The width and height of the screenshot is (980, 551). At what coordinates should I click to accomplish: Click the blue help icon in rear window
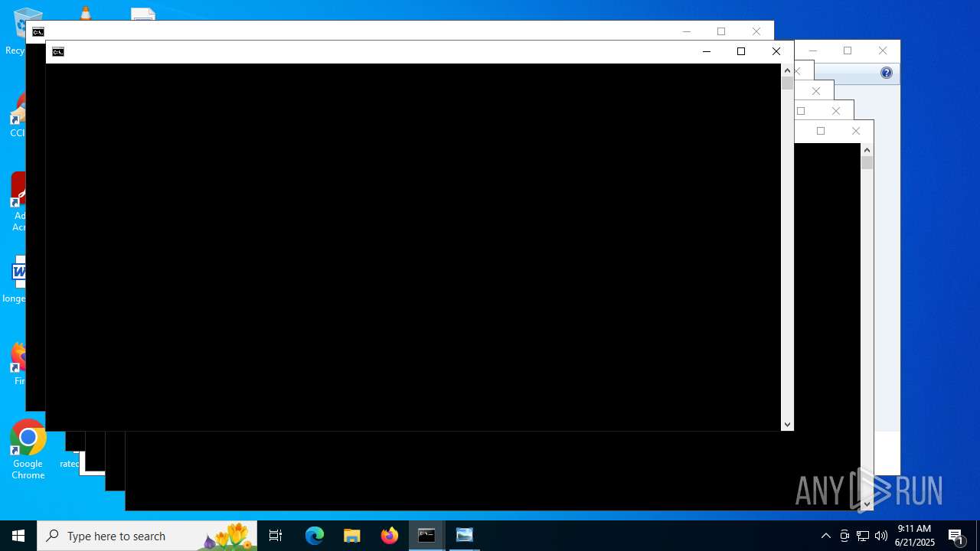(x=887, y=73)
